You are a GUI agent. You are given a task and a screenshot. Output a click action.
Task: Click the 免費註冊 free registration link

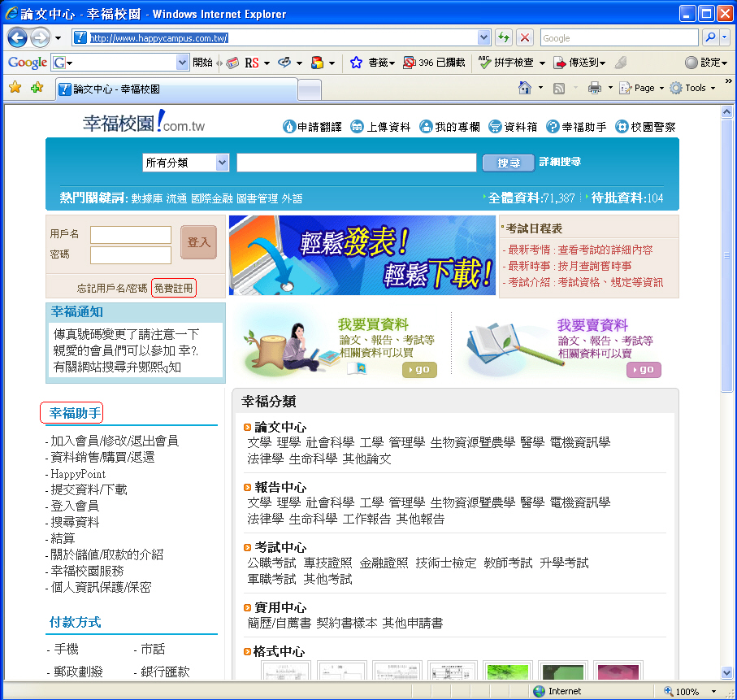click(173, 288)
